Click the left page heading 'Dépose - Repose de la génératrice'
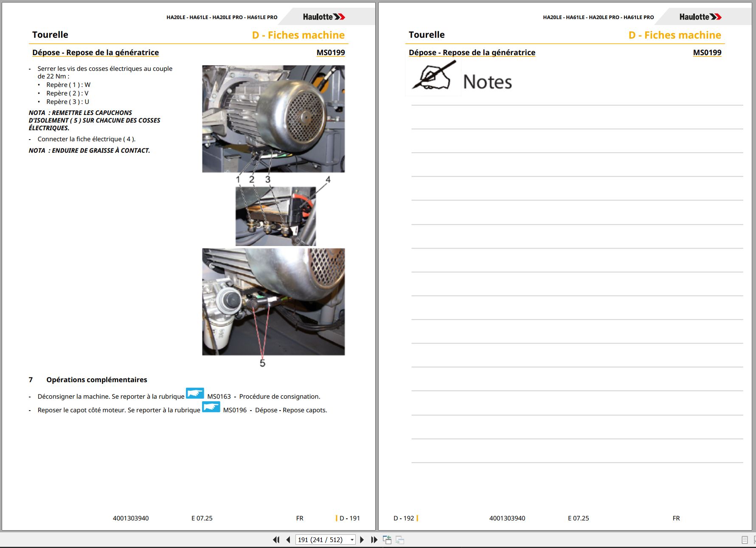The image size is (756, 548). point(96,53)
